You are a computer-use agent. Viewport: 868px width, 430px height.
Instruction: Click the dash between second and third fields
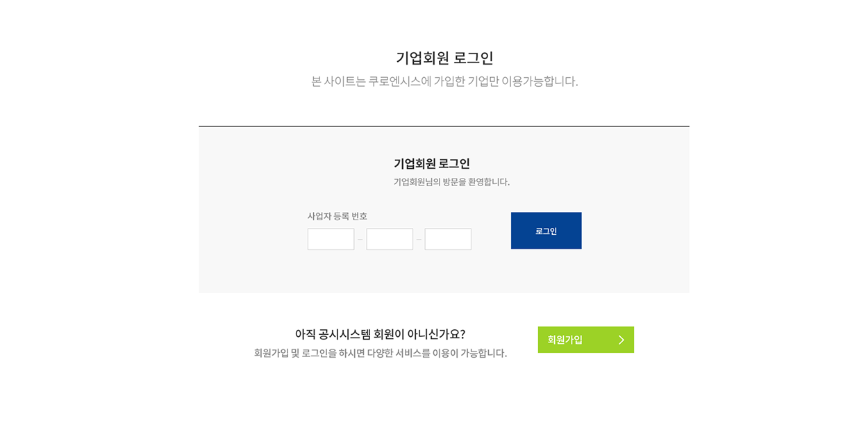pos(419,238)
